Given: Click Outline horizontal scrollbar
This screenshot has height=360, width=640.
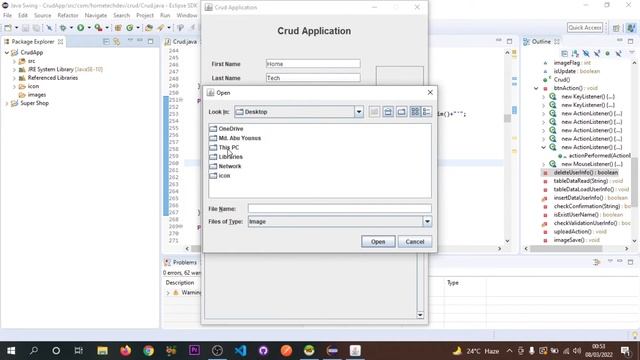Looking at the screenshot, I should 567,248.
